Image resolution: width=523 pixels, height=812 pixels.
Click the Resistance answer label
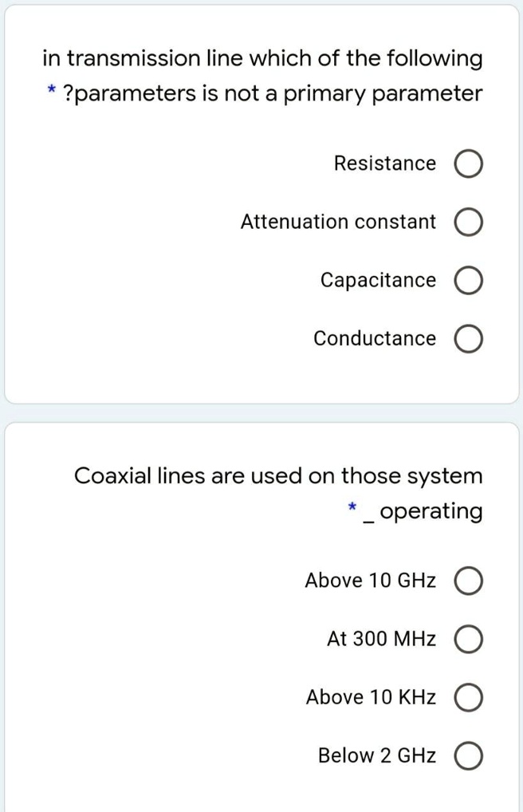[x=385, y=163]
